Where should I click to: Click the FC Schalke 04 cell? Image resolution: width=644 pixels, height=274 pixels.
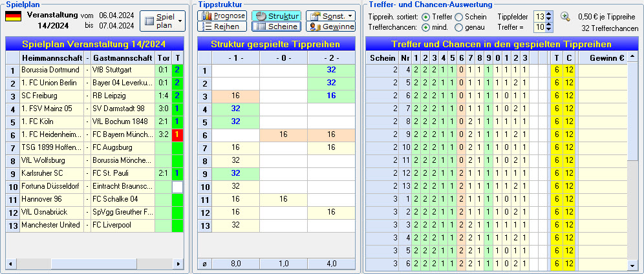coord(123,199)
